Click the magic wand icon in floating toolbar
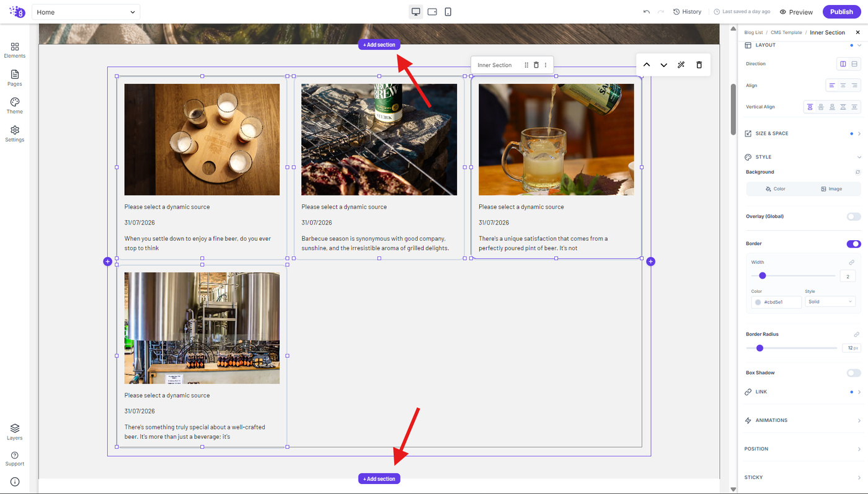This screenshot has width=868, height=494. (x=681, y=65)
